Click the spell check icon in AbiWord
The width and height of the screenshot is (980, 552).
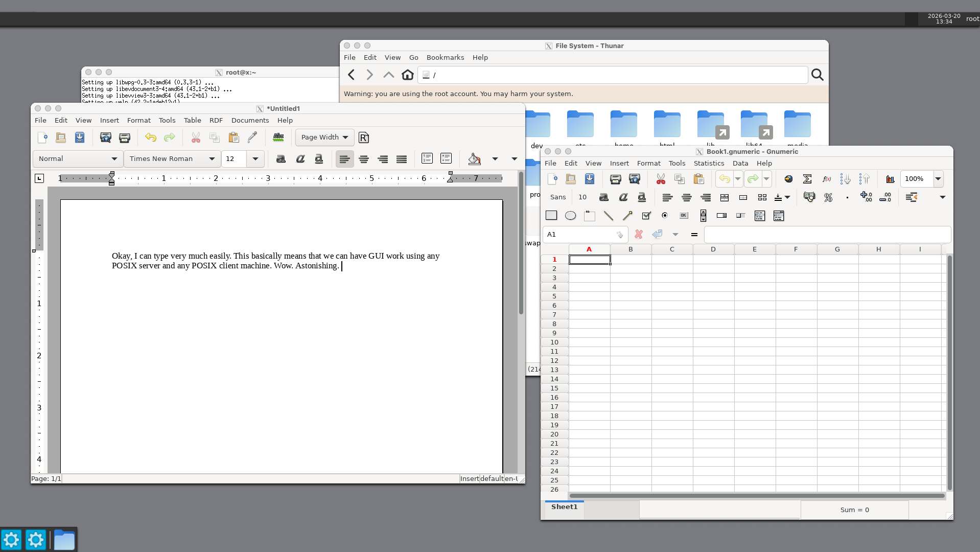tap(278, 137)
